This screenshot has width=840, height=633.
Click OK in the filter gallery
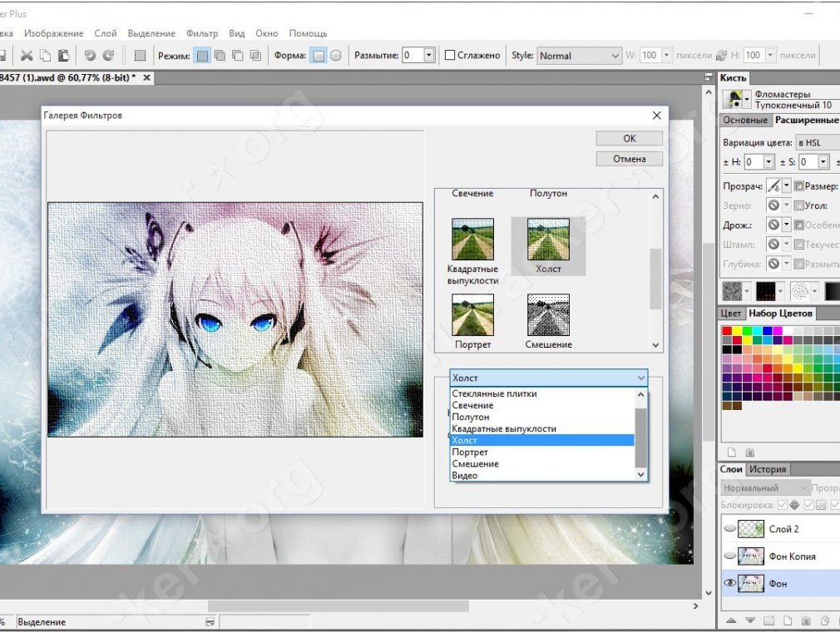(630, 138)
